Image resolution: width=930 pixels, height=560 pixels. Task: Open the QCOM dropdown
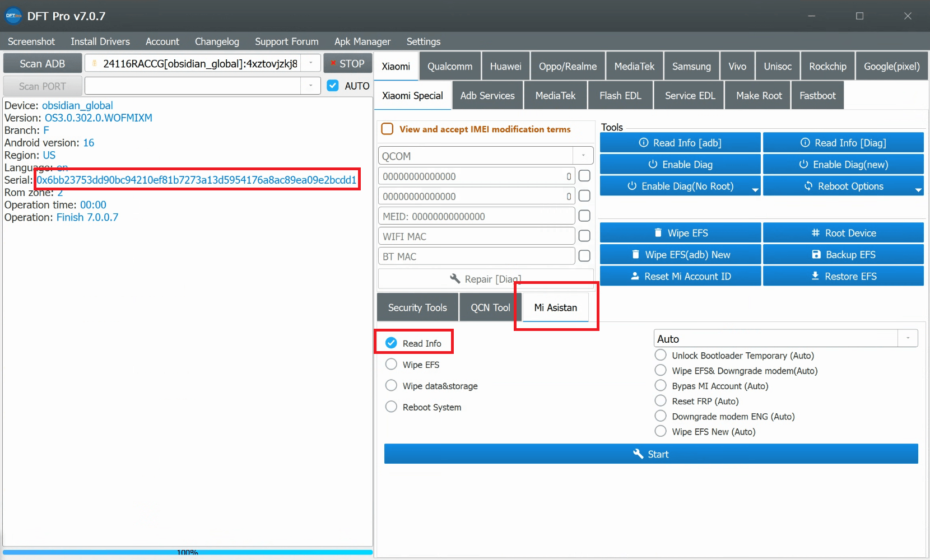point(583,155)
